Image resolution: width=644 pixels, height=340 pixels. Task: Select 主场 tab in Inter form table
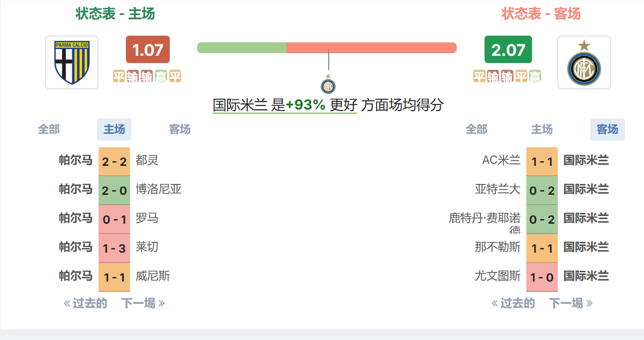542,129
